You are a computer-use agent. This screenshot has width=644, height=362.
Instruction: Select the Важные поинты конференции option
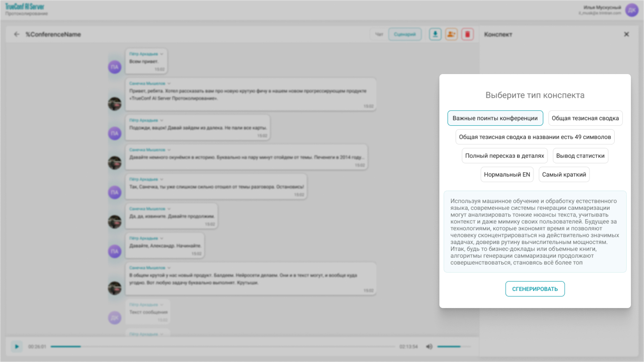(x=495, y=118)
